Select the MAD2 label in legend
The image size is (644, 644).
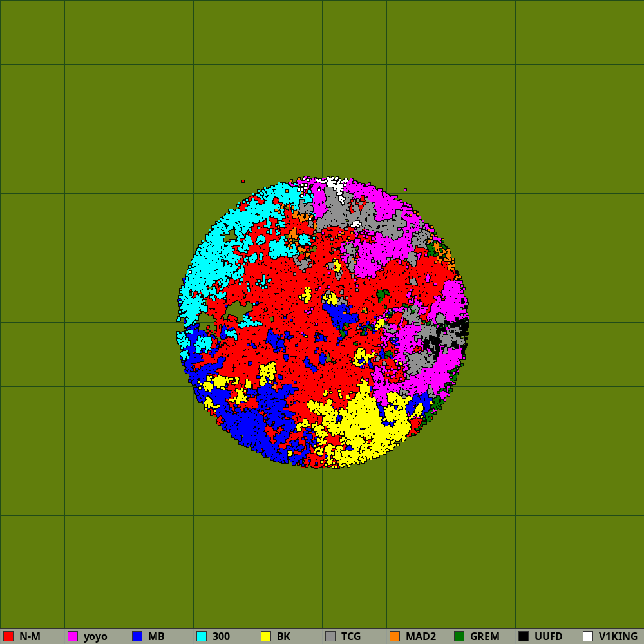pos(421,636)
